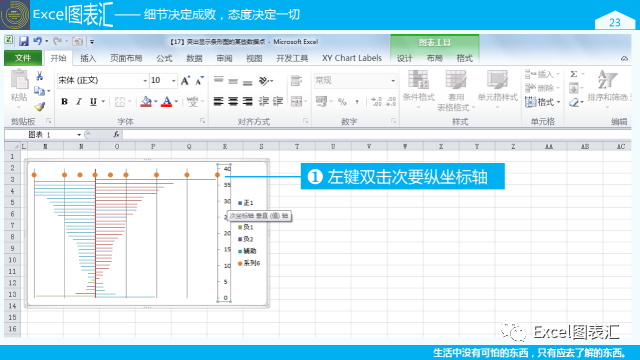Switch to the 插入 ribbon tab
Screen dimensions: 640x360
88,58
